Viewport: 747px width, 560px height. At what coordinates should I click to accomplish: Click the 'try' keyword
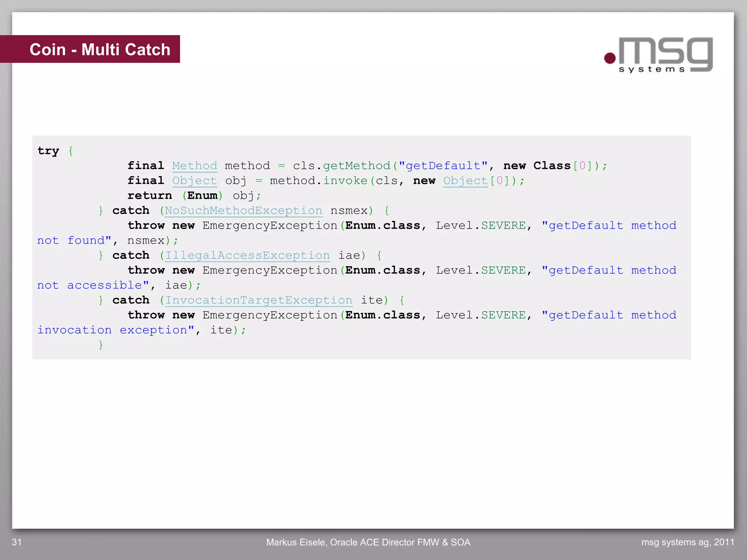[48, 151]
